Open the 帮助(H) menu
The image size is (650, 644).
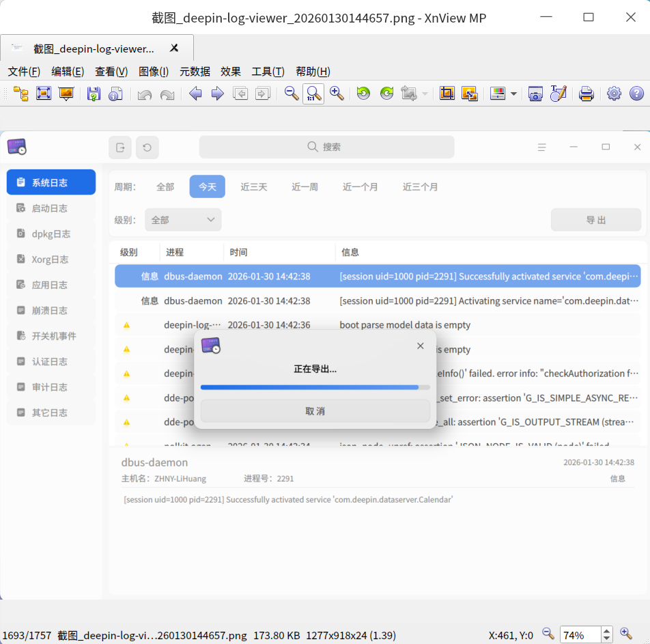[x=313, y=71]
